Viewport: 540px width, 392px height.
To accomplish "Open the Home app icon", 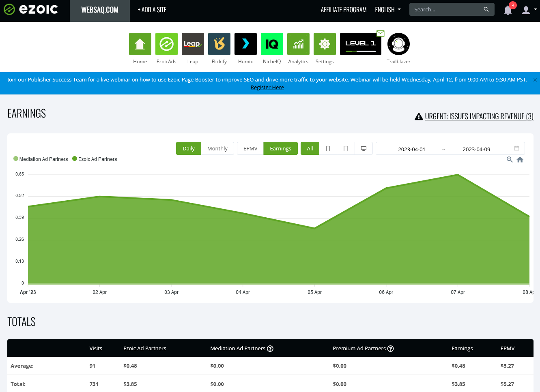I will (140, 44).
